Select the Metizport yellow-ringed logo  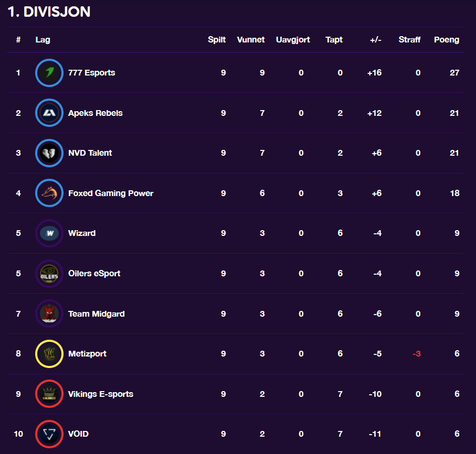coord(49,354)
